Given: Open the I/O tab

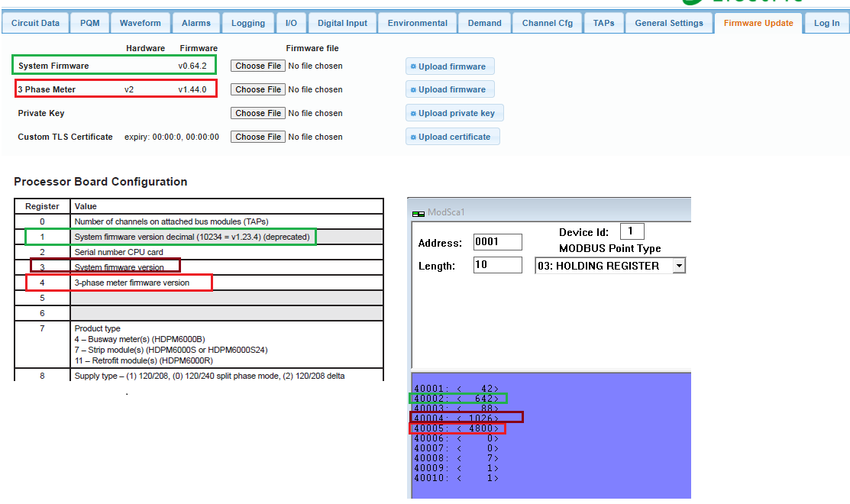Looking at the screenshot, I should (291, 23).
